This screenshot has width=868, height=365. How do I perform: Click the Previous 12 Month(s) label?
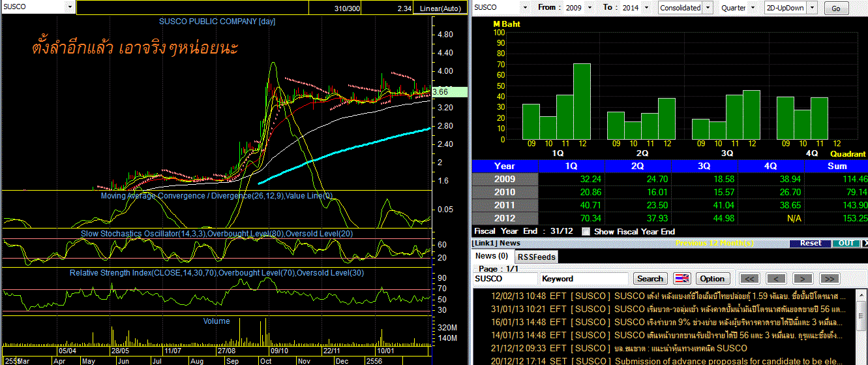coord(715,243)
